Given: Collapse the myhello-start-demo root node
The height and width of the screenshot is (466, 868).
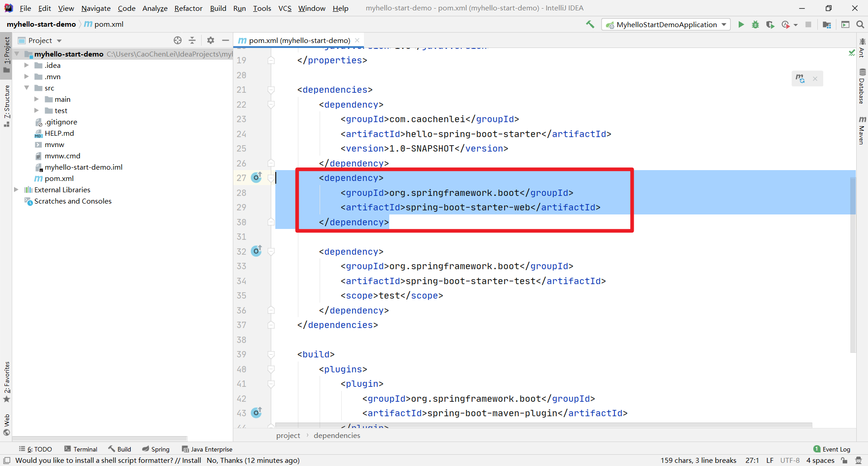Looking at the screenshot, I should [17, 54].
